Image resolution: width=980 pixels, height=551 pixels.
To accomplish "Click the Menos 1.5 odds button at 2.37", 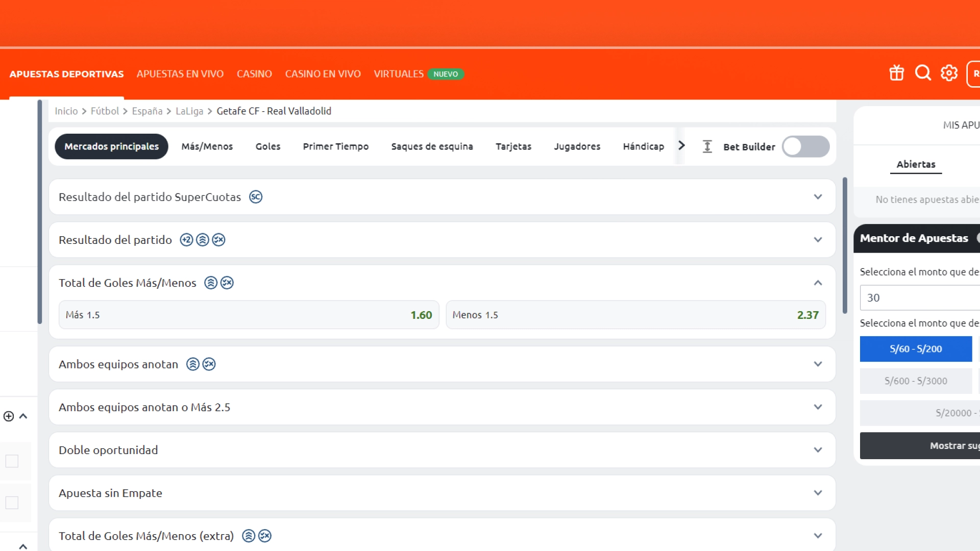I will tap(635, 314).
